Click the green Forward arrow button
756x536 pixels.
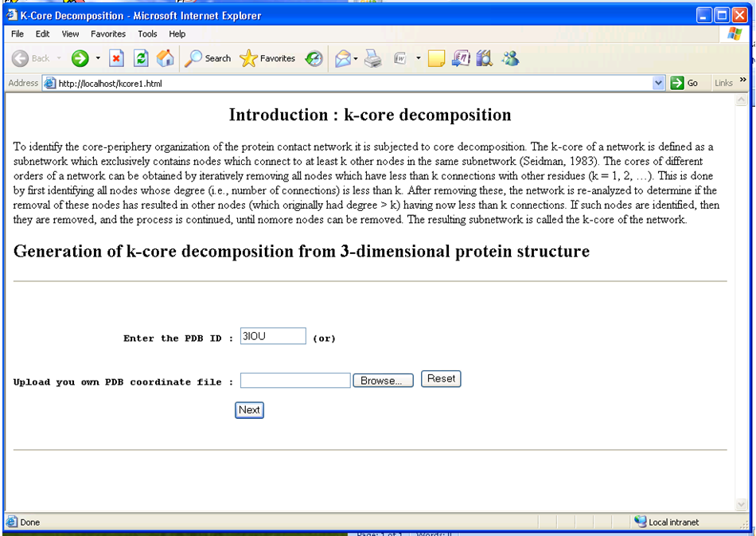click(x=80, y=58)
